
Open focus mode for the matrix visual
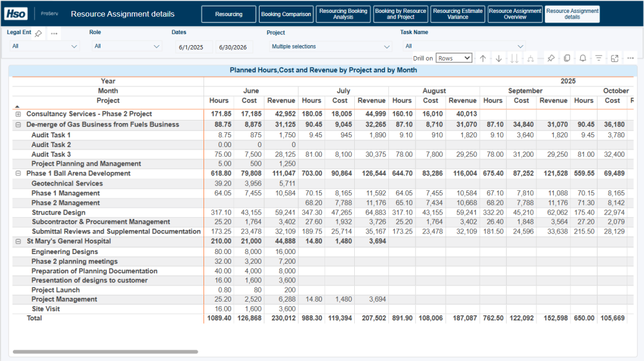pos(614,58)
